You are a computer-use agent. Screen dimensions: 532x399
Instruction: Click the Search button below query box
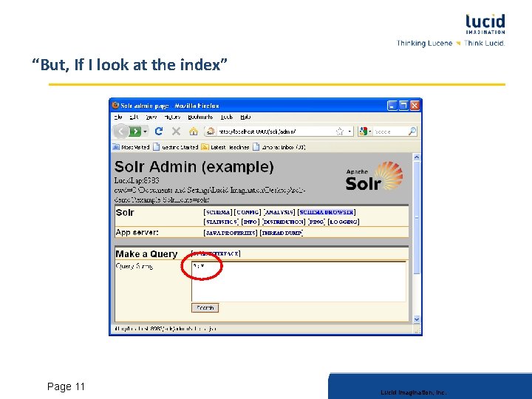point(205,307)
